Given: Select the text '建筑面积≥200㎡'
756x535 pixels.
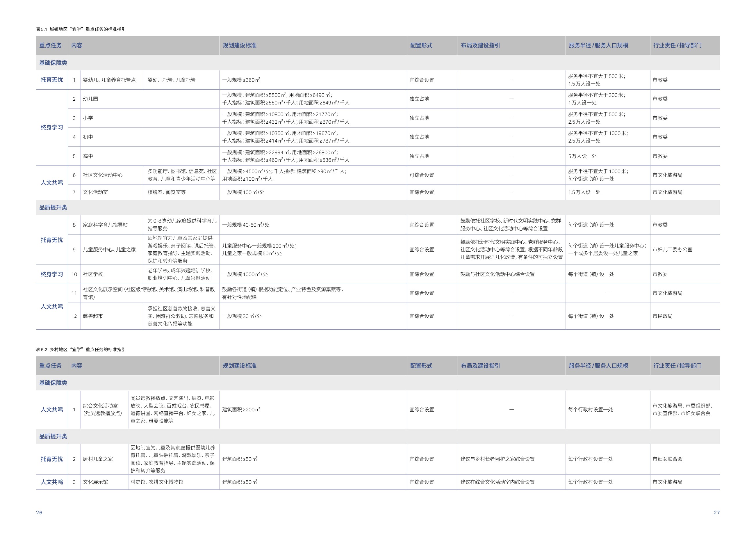Looking at the screenshot, I should pos(241,410).
